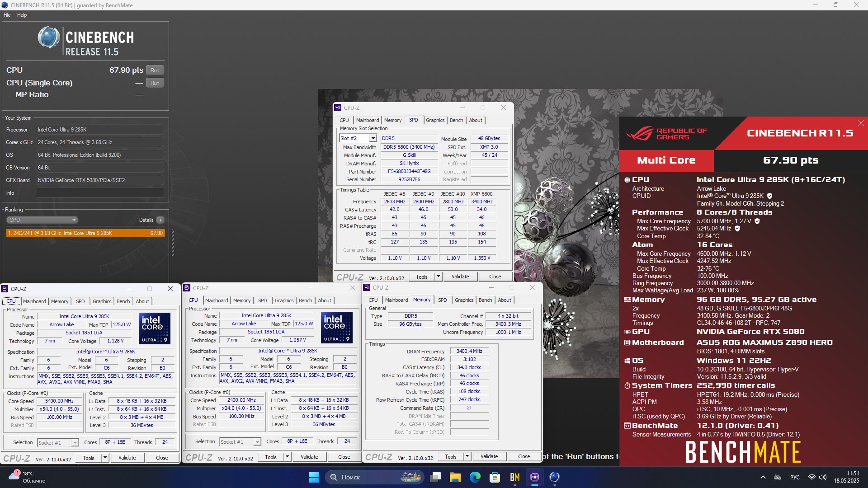868x488 pixels.
Task: Click the Cinebench panel resize handle
Action: click(x=173, y=243)
